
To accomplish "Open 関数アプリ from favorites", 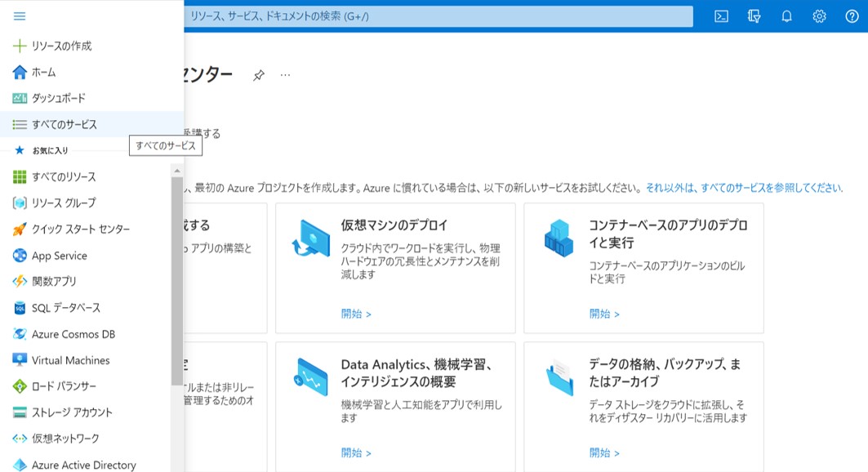I will pyautogui.click(x=54, y=281).
